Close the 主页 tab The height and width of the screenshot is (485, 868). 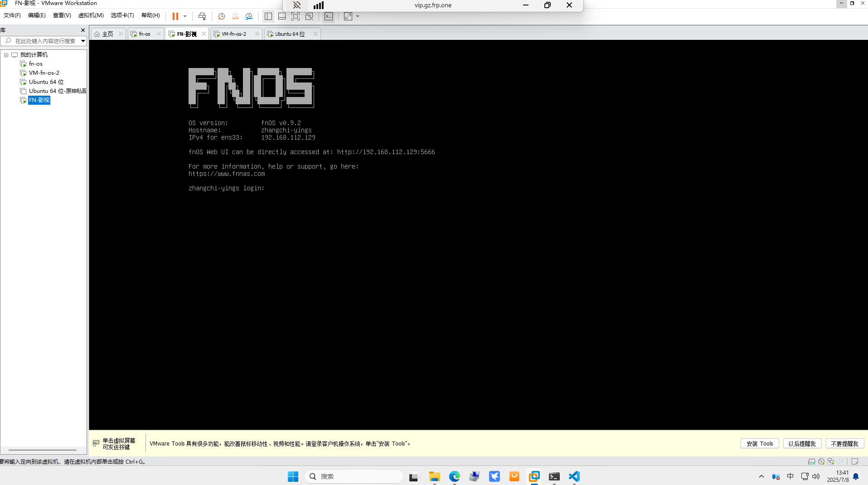click(121, 34)
